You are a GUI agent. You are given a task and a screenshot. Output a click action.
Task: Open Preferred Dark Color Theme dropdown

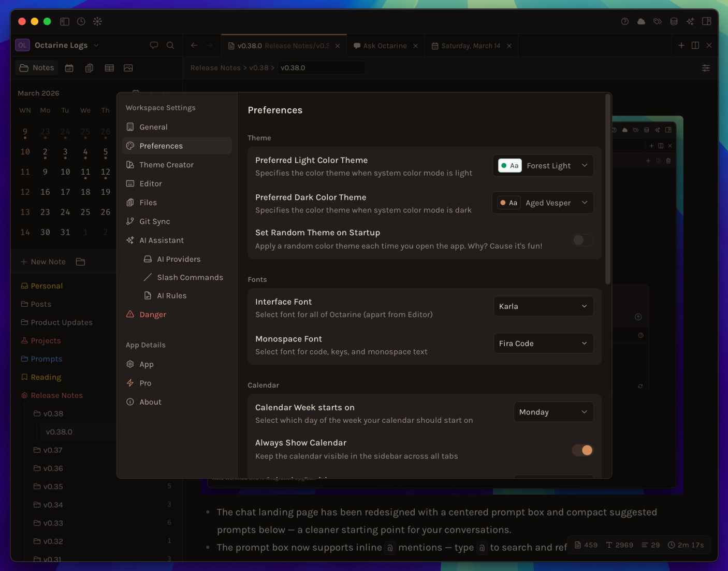(x=543, y=203)
